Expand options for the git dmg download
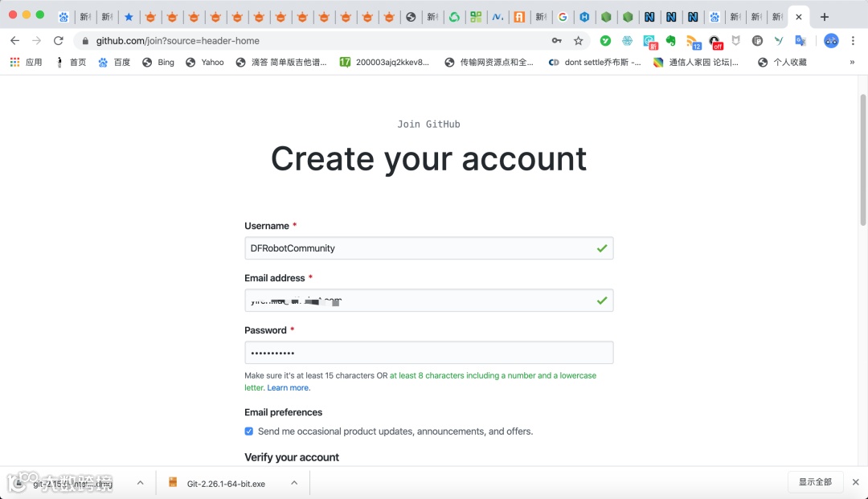This screenshot has height=499, width=868. pyautogui.click(x=141, y=483)
